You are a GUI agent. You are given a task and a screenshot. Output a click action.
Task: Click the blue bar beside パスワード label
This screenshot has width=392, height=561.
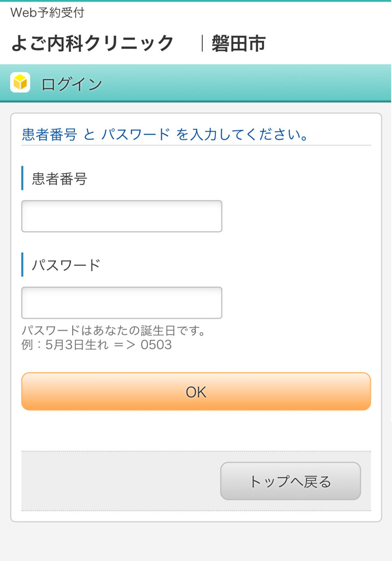(x=22, y=265)
